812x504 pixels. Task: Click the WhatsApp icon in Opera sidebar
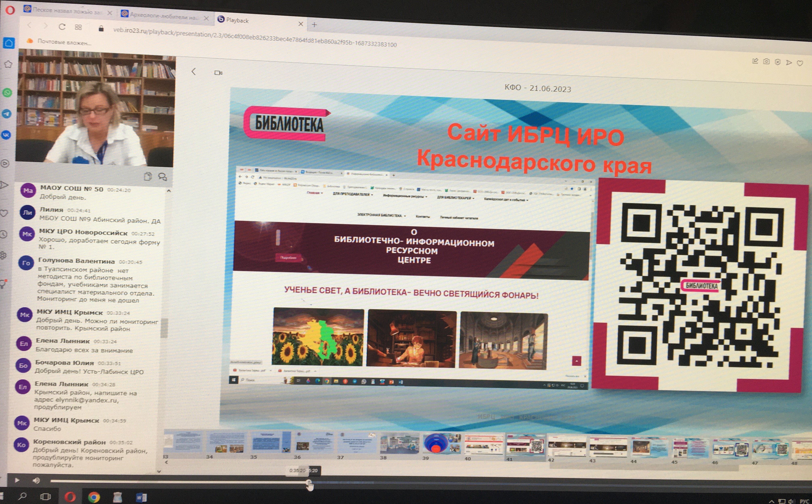[x=7, y=92]
